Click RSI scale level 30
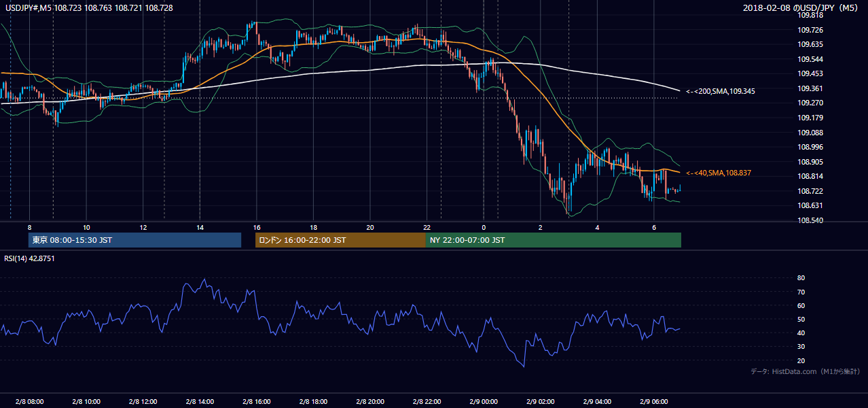Image resolution: width=868 pixels, height=408 pixels. click(801, 347)
